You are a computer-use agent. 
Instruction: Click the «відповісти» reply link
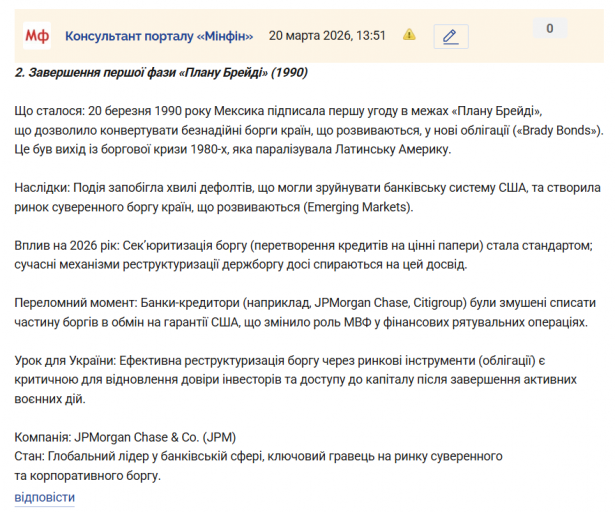pos(45,497)
